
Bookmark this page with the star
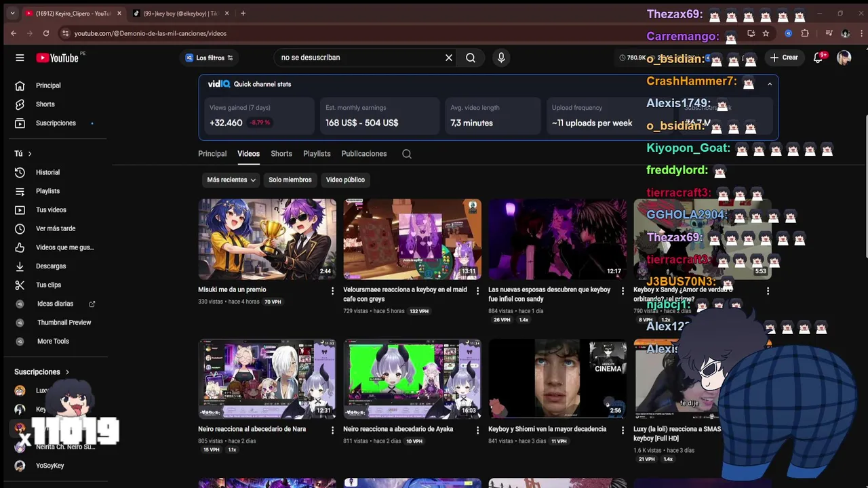pyautogui.click(x=766, y=33)
